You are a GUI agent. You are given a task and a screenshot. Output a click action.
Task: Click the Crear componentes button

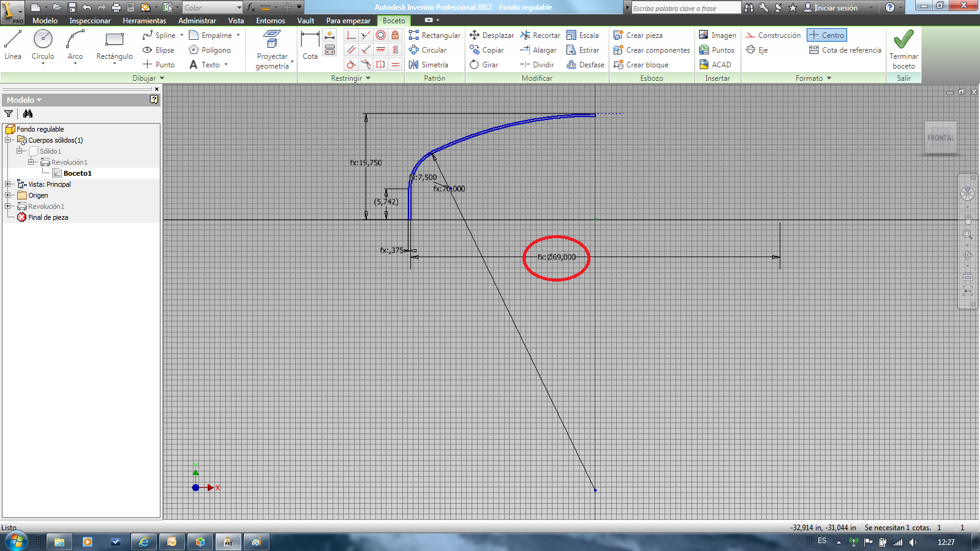pos(652,50)
